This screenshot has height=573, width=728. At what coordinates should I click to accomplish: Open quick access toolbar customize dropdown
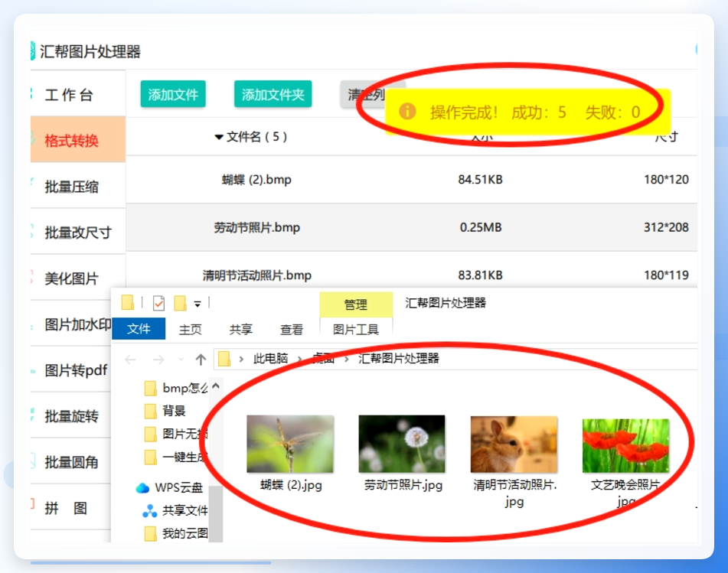point(198,304)
